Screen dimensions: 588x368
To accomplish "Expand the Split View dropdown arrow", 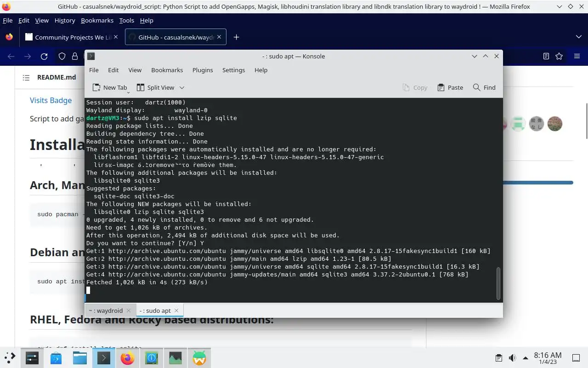I will click(x=182, y=87).
